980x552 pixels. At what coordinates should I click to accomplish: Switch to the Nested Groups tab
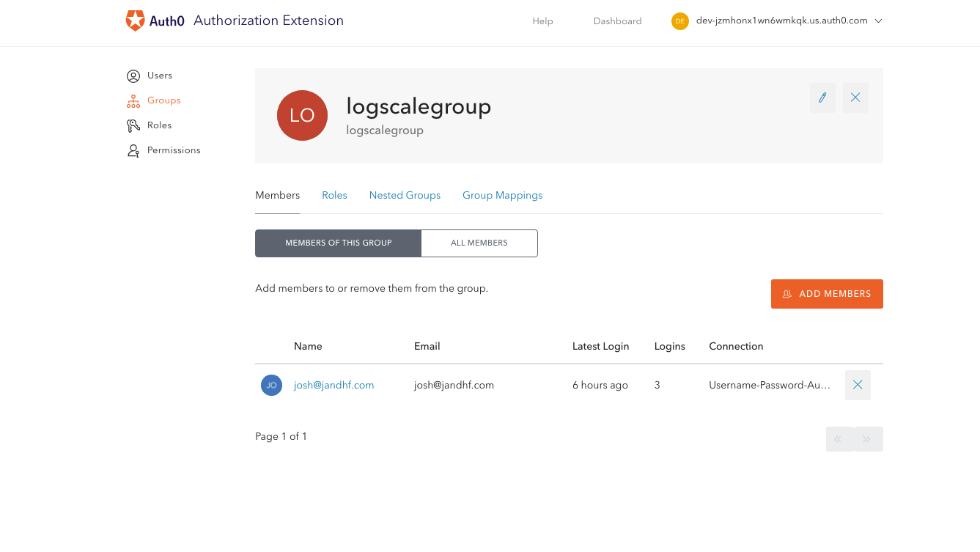[x=405, y=195]
